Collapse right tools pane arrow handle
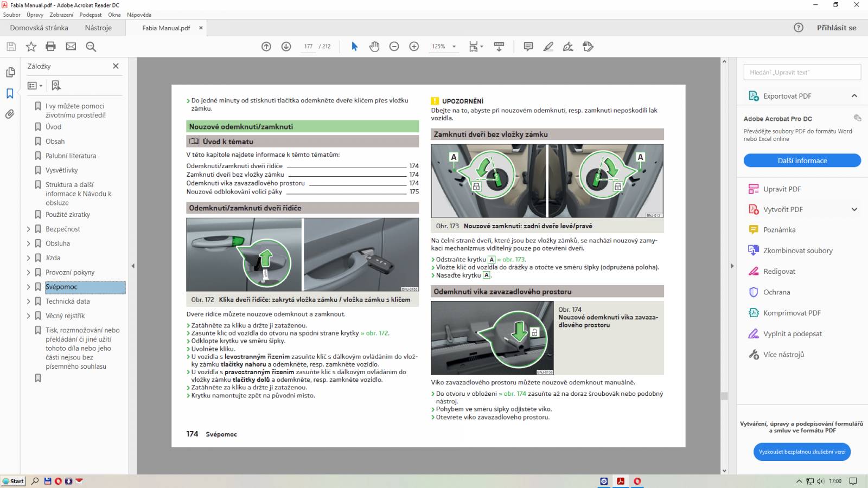Screen dimensions: 868x488 click(732, 266)
